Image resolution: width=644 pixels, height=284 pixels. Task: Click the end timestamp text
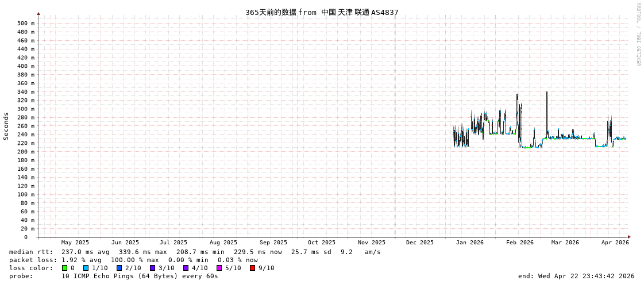pyautogui.click(x=576, y=276)
